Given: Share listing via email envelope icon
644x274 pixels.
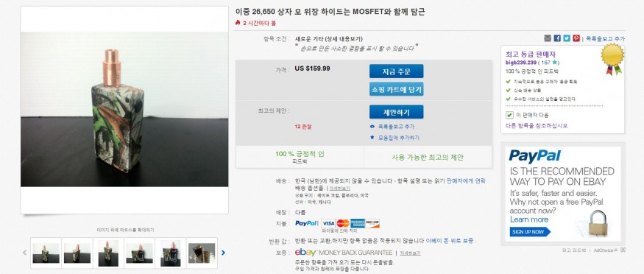Looking at the screenshot, I should 548,38.
